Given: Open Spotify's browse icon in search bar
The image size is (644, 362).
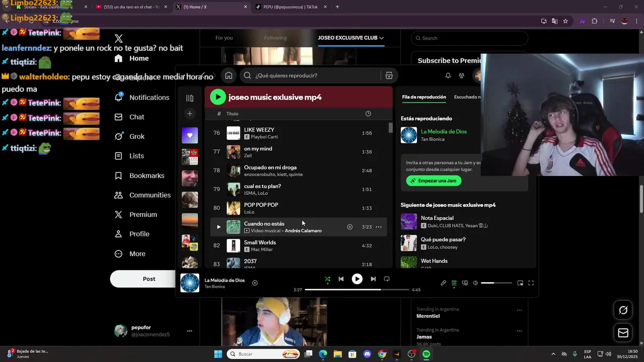Looking at the screenshot, I should coord(389,75).
